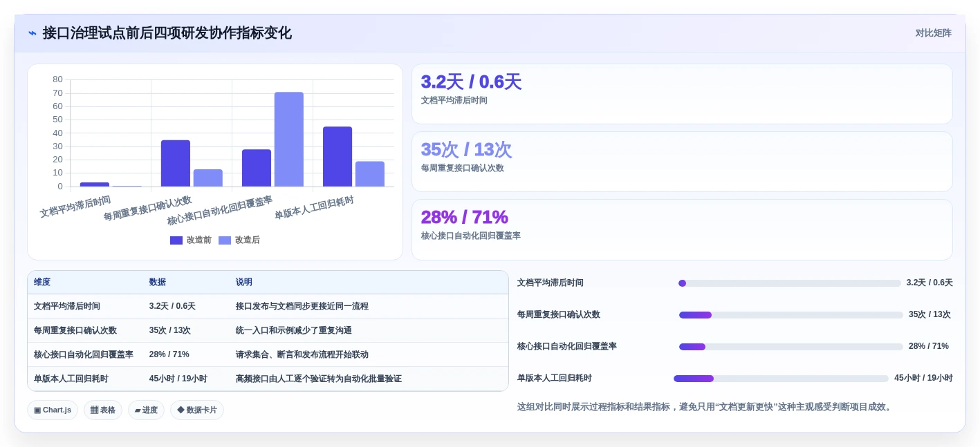Click the dashboard title 接口治理试点前后四项研发协作指标变化
The image size is (980, 447).
point(167,33)
